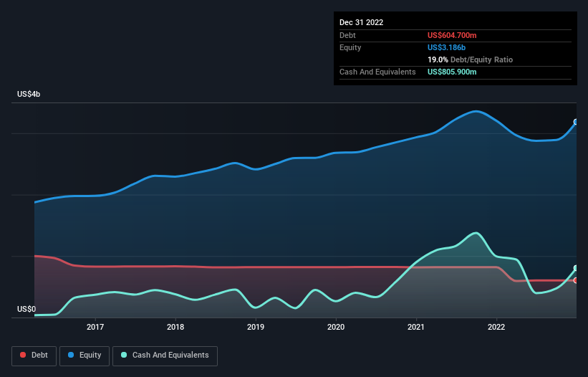Click the 2022 axis label
Viewport: 588px width, 377px height.
[496, 327]
